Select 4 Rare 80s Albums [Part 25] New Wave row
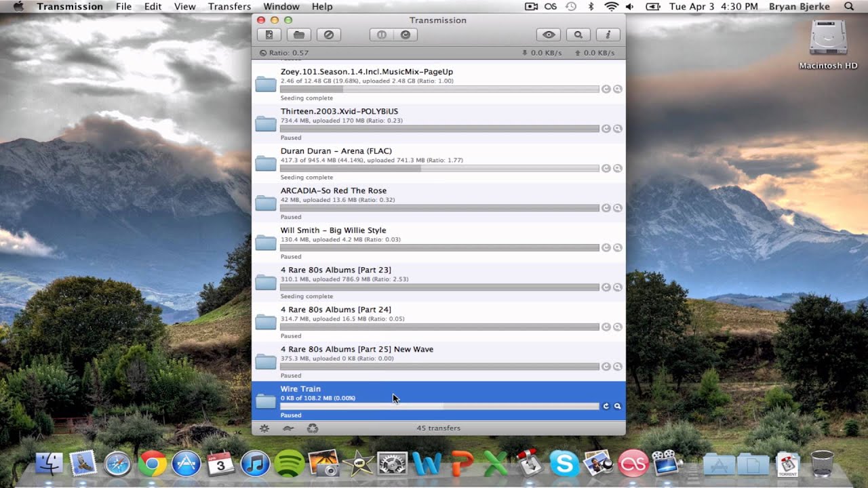This screenshot has width=868, height=488. click(x=438, y=362)
